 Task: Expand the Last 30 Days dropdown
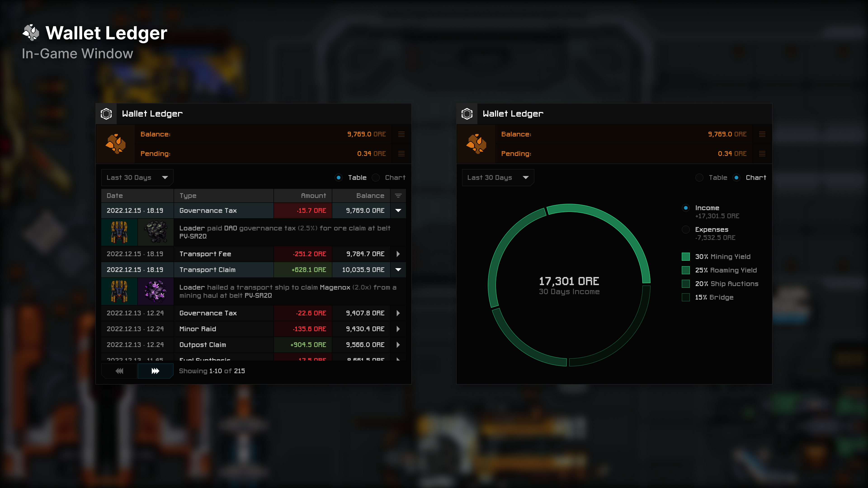point(137,177)
